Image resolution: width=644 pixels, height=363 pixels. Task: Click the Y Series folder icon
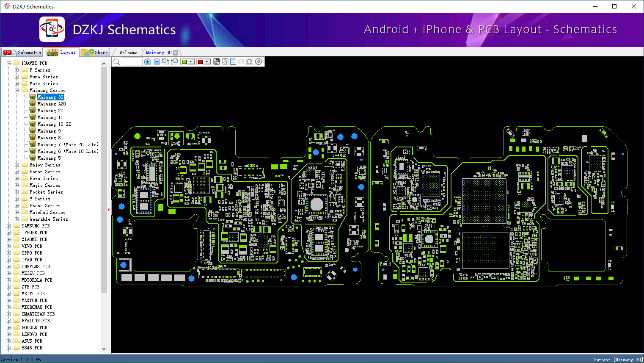pyautogui.click(x=25, y=199)
